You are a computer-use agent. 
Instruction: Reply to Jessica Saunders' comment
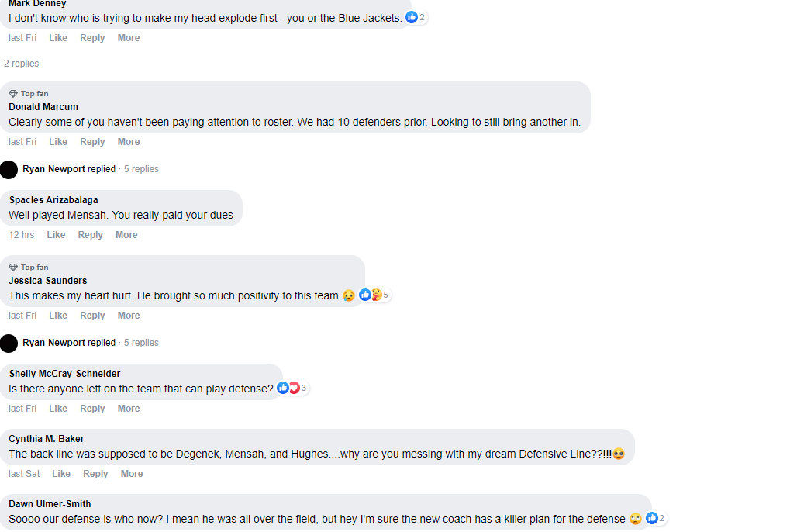click(x=92, y=316)
